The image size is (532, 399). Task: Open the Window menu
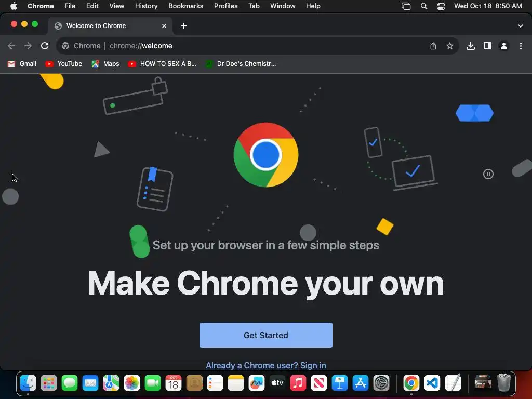click(283, 6)
